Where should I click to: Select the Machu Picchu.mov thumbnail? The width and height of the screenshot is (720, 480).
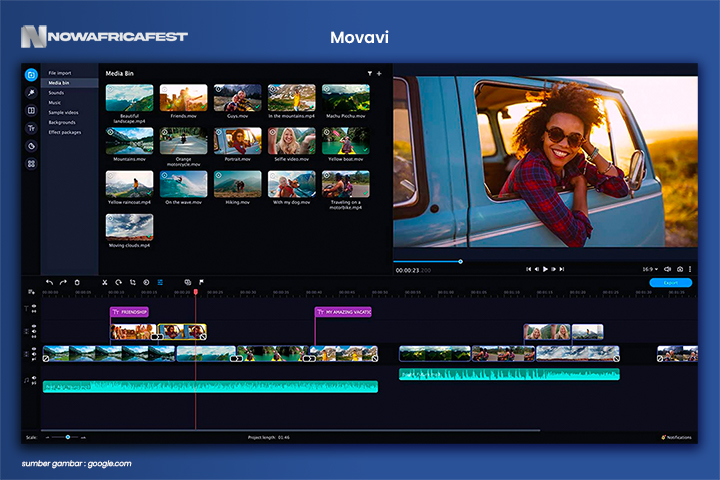coord(346,98)
